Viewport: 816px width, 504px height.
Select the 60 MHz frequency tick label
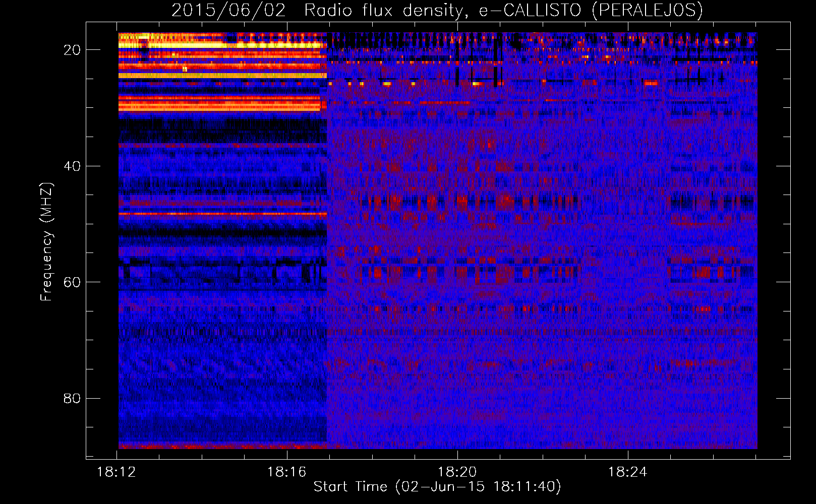[x=72, y=282]
